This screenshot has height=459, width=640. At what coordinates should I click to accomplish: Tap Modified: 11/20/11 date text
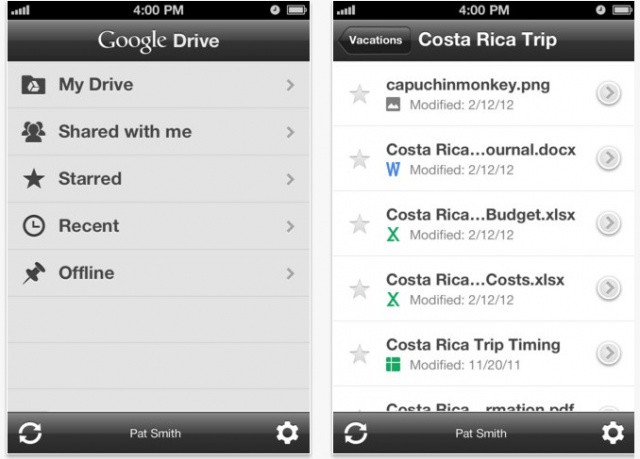(x=465, y=365)
